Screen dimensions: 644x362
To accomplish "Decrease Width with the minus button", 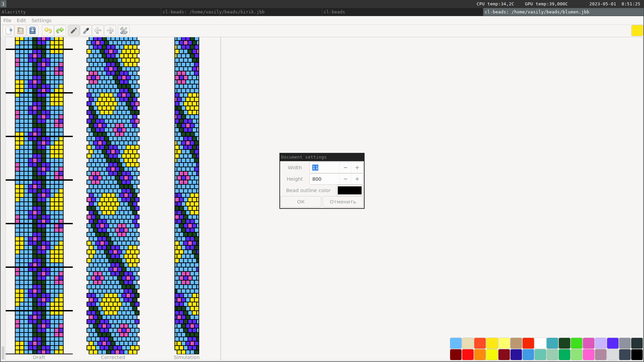I will point(345,168).
